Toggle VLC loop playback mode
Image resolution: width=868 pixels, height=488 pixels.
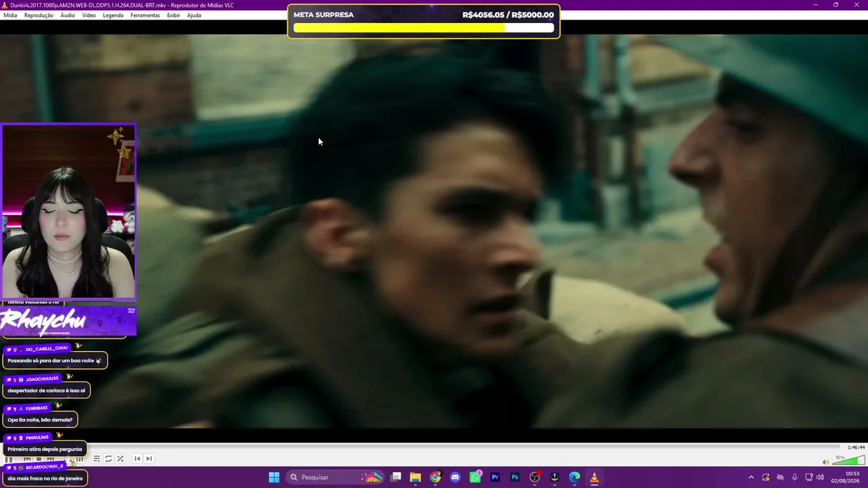108,459
